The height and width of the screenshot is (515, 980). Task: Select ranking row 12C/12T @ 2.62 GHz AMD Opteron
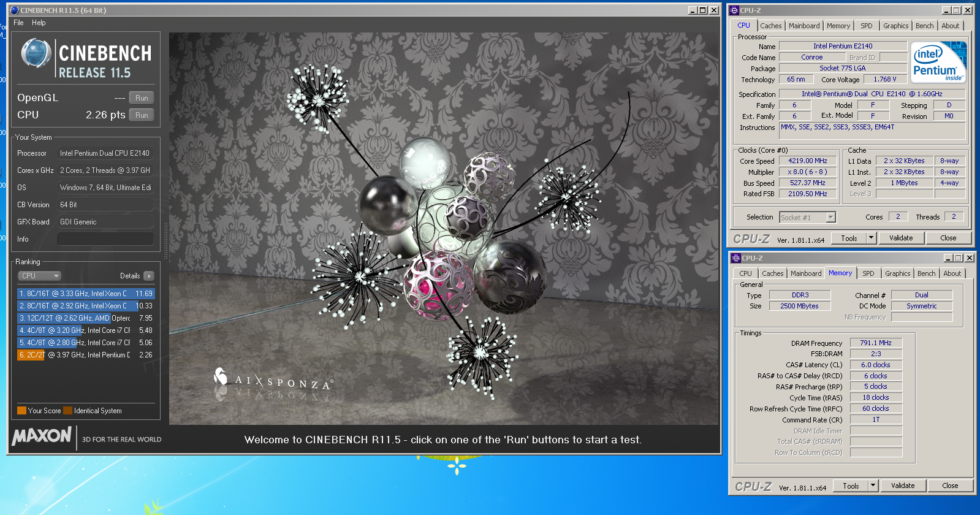click(x=86, y=318)
